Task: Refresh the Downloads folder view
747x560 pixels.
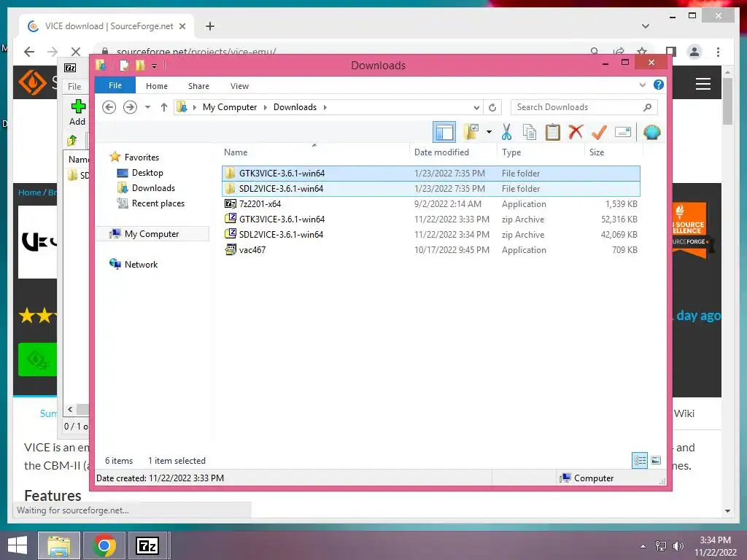Action: (492, 108)
